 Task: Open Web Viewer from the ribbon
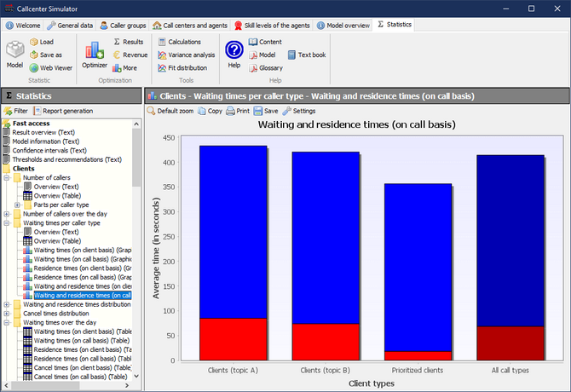51,67
